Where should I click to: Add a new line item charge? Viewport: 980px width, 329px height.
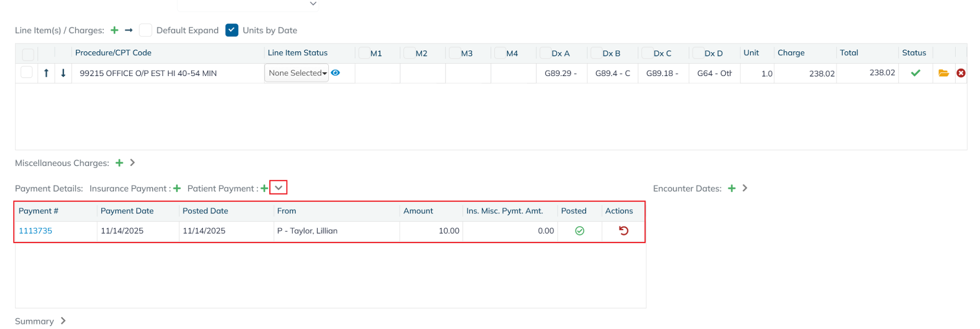coord(114,31)
